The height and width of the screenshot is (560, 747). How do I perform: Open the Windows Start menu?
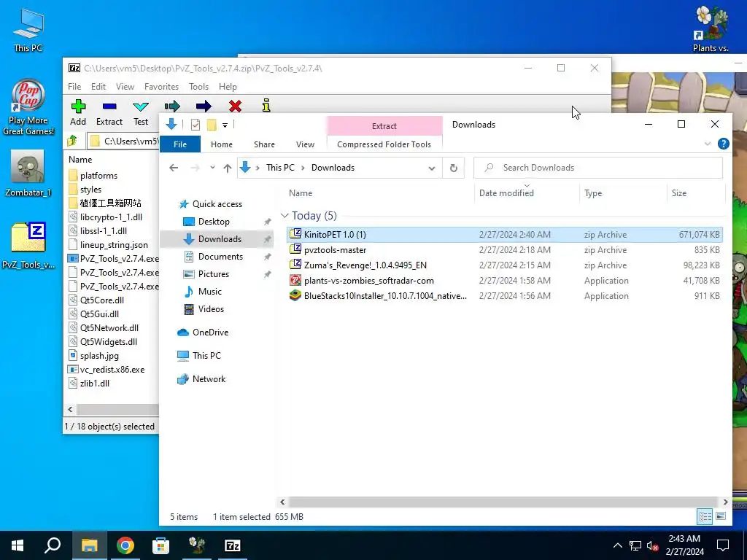click(18, 545)
